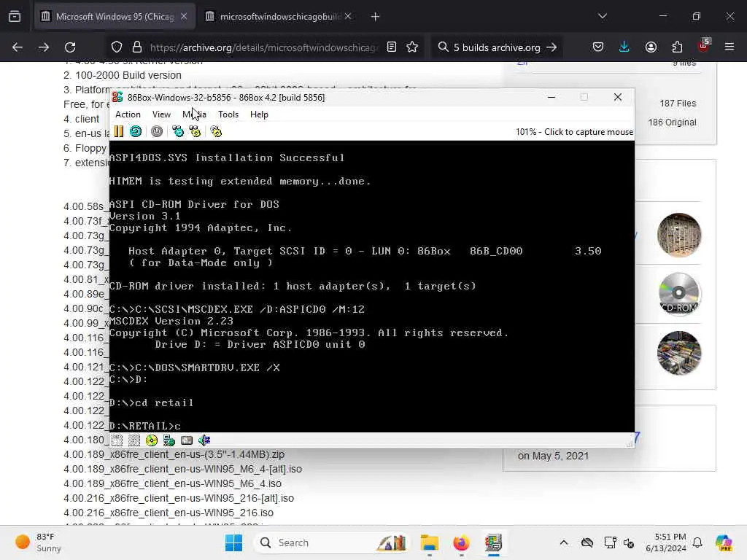Select 4.00.216 WIN95_216-[alt].iso entry
This screenshot has height=560, width=747.
tap(179, 498)
